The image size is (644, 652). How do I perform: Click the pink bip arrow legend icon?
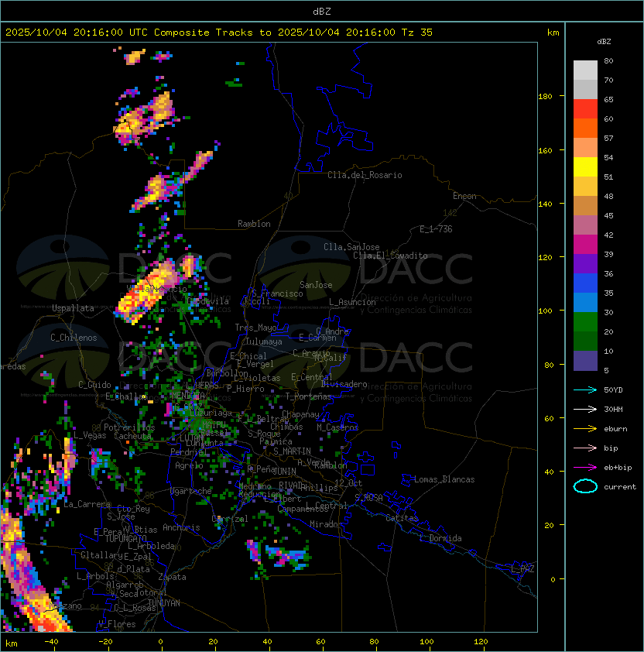pos(585,448)
